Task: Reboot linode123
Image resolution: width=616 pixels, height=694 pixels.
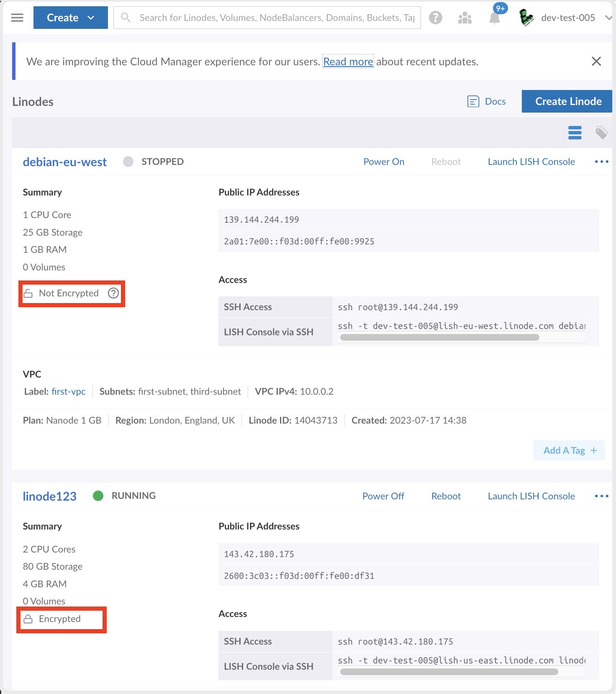Action: point(446,496)
